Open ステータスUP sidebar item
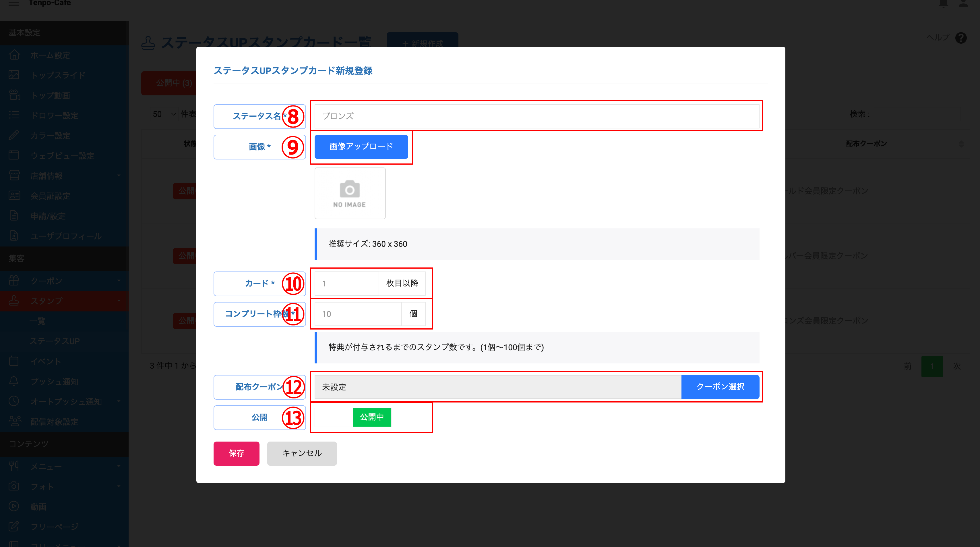Viewport: 980px width, 547px height. point(55,341)
